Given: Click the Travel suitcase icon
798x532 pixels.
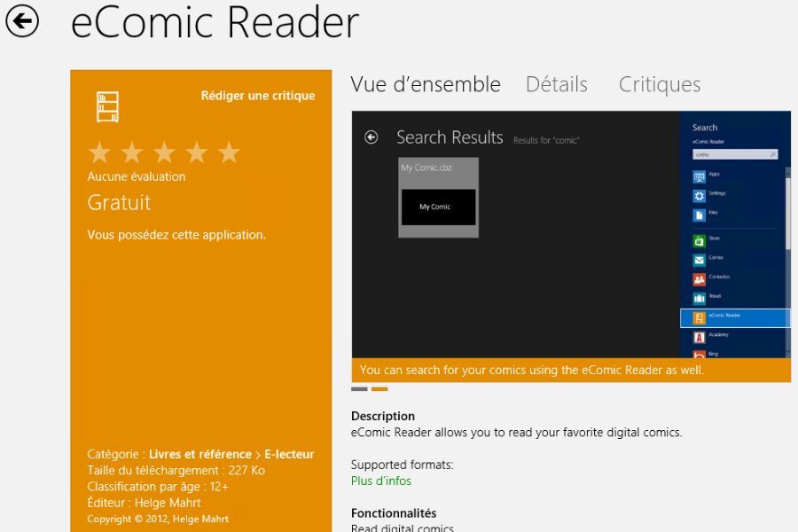Looking at the screenshot, I should tap(700, 299).
